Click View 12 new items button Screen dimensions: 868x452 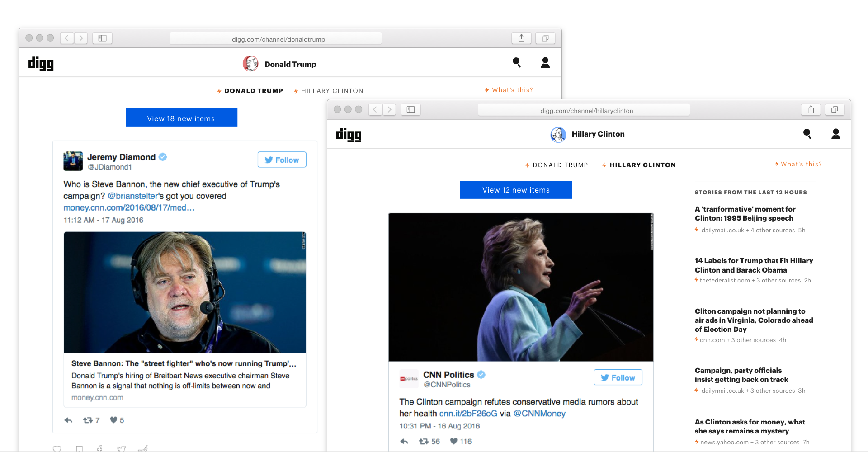(516, 190)
